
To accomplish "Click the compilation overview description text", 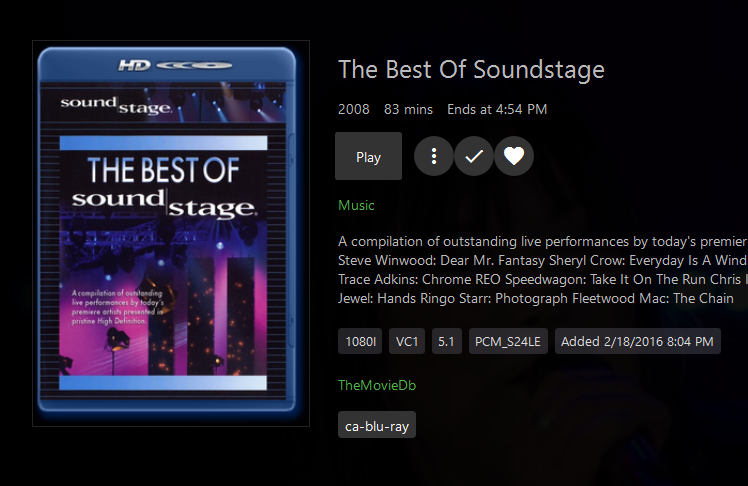I will [x=542, y=241].
